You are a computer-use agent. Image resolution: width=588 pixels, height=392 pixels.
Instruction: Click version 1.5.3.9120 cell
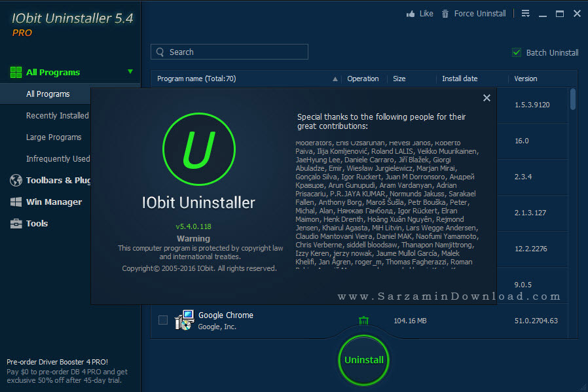click(532, 105)
